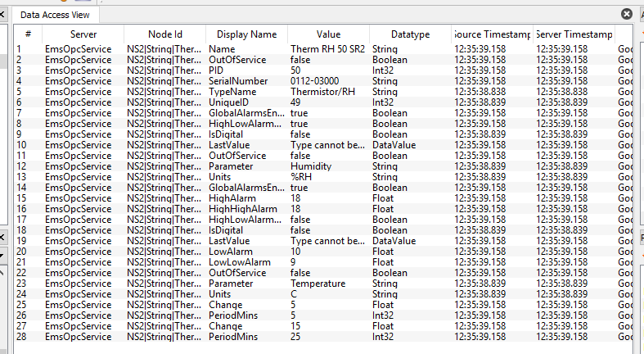Screen dimensions: 644x354
Task: Click the Server Timestamp column header
Action: click(573, 34)
